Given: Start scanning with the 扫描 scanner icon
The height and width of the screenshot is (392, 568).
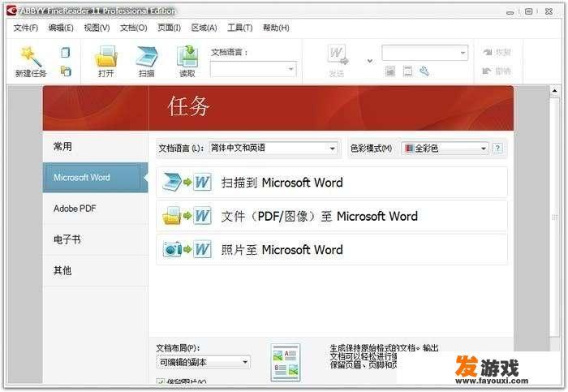Looking at the screenshot, I should pyautogui.click(x=147, y=56).
